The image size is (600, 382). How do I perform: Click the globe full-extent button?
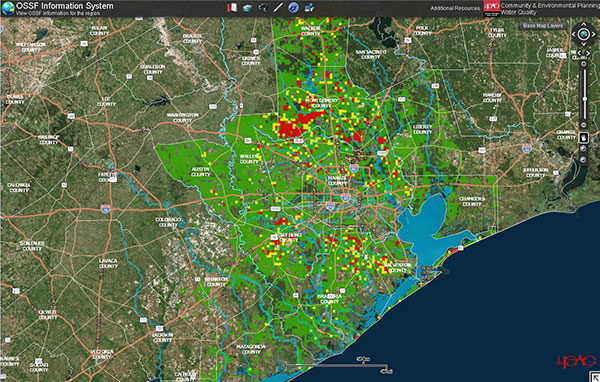coord(584,34)
